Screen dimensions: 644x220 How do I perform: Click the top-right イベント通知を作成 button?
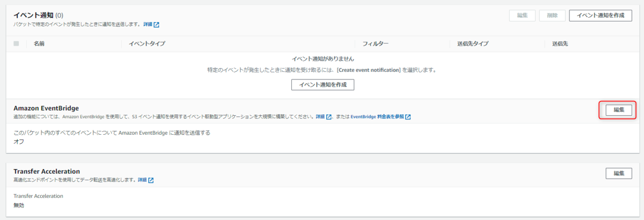[x=600, y=16]
